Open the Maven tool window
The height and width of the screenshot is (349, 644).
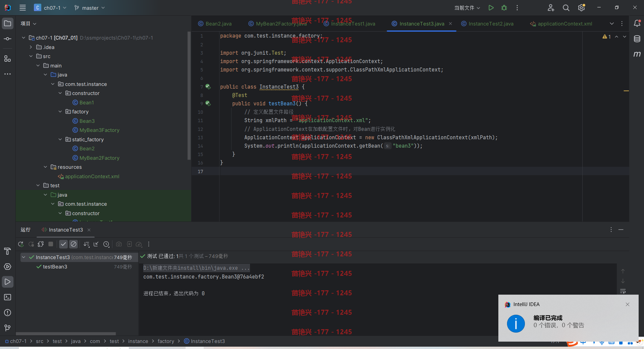coord(637,54)
